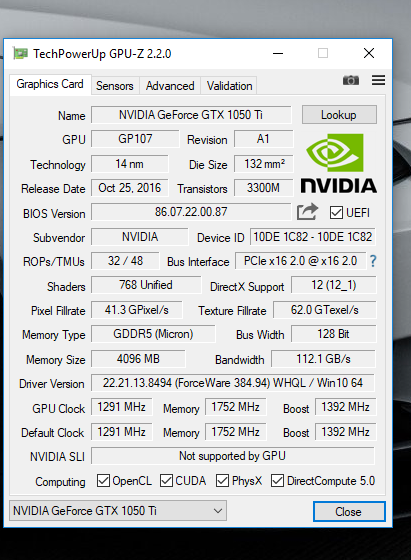This screenshot has width=411, height=560.
Task: Click the Release Date field Oct 25, 2016
Action: 129,188
